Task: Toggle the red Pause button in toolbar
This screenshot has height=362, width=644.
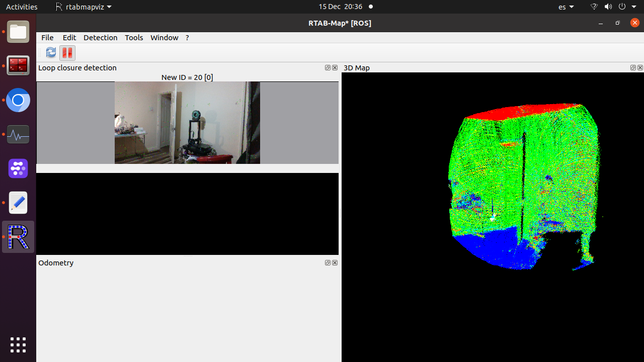Action: click(67, 53)
